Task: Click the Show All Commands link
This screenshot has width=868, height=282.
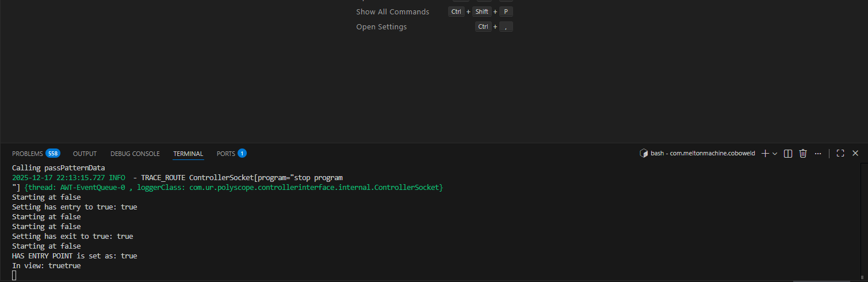Action: (x=392, y=12)
